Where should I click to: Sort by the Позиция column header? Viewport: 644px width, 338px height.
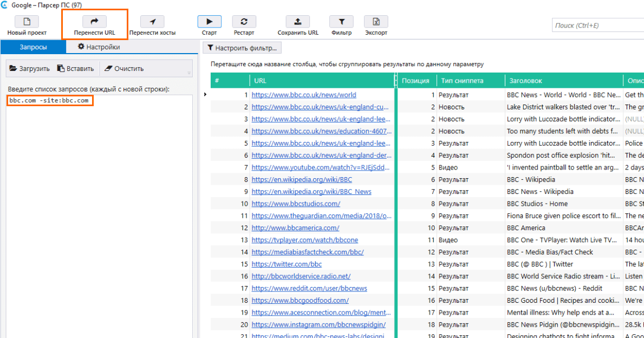417,81
